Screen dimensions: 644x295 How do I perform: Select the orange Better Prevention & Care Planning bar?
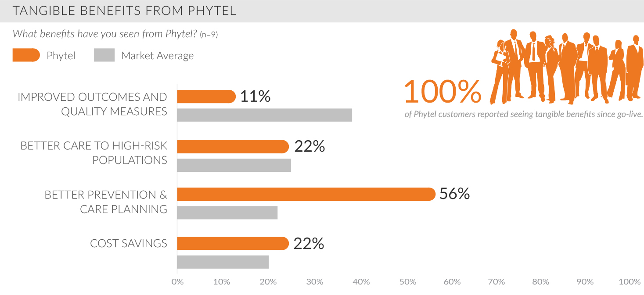[306, 194]
